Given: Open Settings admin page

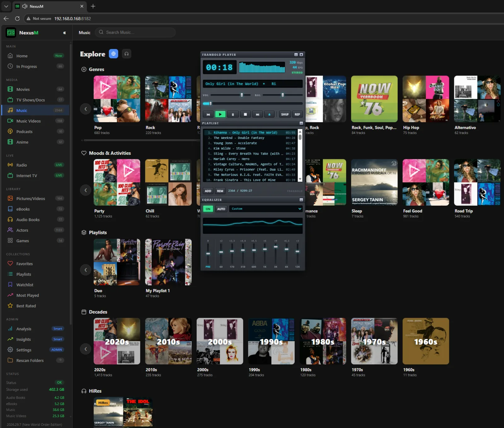Looking at the screenshot, I should coord(35,350).
